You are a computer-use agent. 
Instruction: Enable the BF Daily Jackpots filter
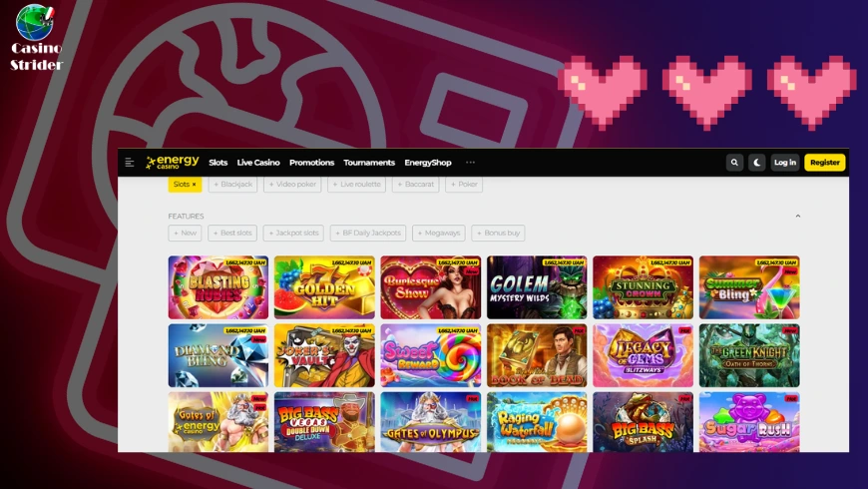(368, 233)
